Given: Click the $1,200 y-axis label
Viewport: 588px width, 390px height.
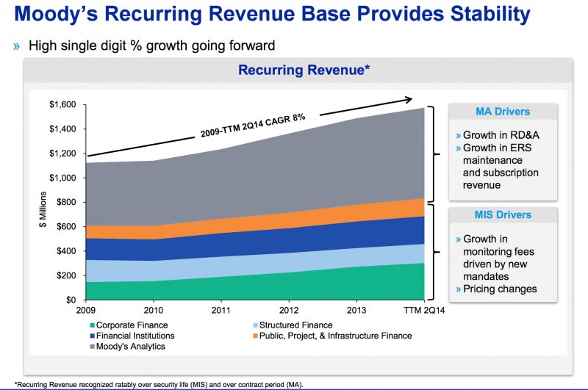Looking at the screenshot, I should pyautogui.click(x=62, y=154).
